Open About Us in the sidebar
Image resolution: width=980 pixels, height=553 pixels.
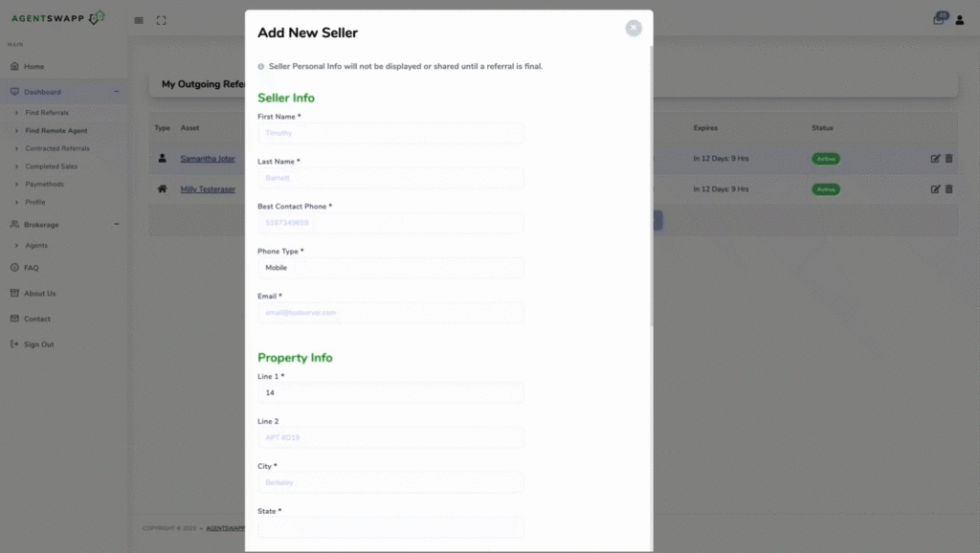coord(40,294)
